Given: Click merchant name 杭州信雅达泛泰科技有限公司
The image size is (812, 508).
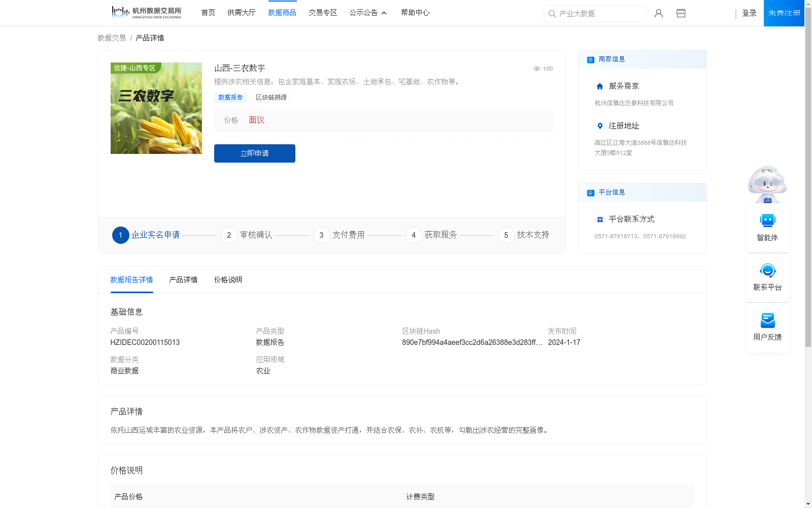Looking at the screenshot, I should (x=634, y=103).
